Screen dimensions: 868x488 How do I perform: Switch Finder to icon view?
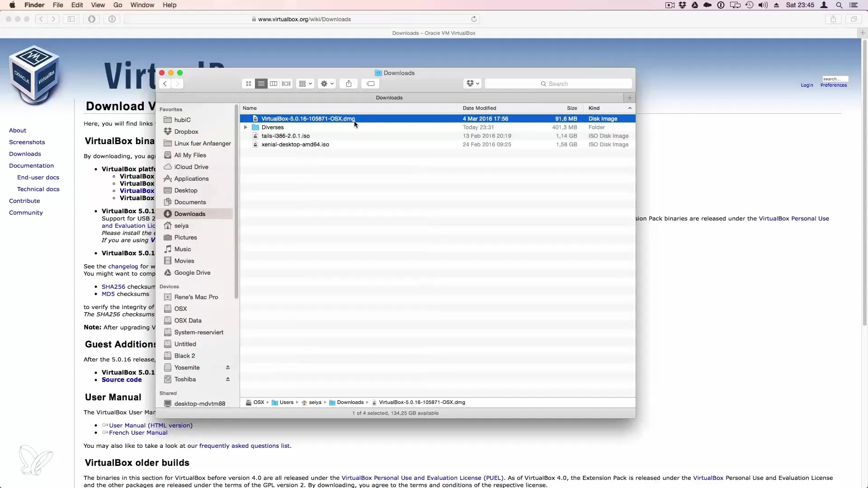[249, 84]
